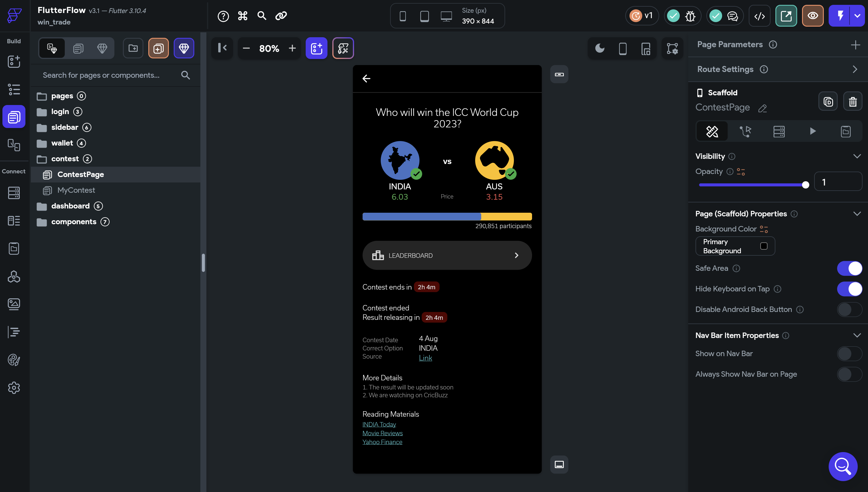Toggle Hide Keyboard on Tap switch
Screen dimensions: 868x492
(850, 289)
